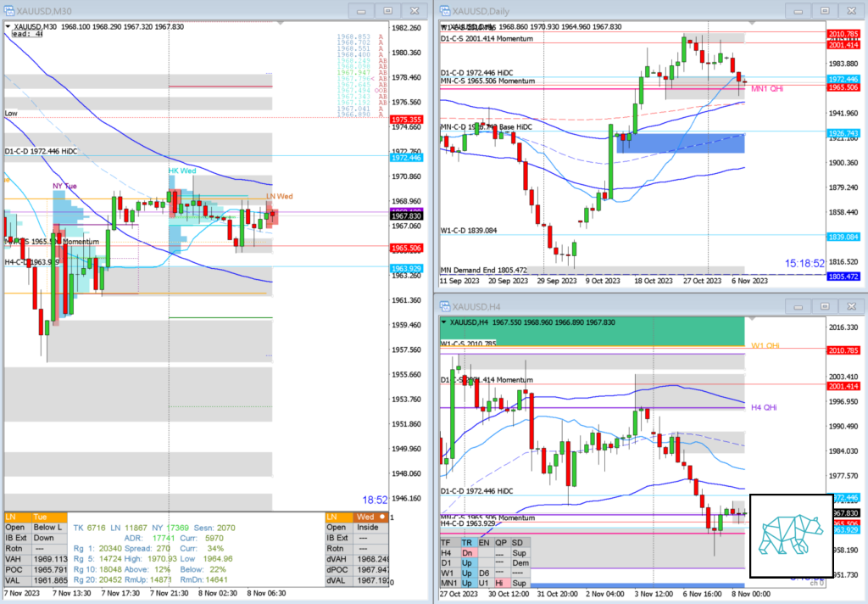Screen dimensions: 868x604
Task: Click the pink Dn cell in H4 row
Action: point(466,552)
